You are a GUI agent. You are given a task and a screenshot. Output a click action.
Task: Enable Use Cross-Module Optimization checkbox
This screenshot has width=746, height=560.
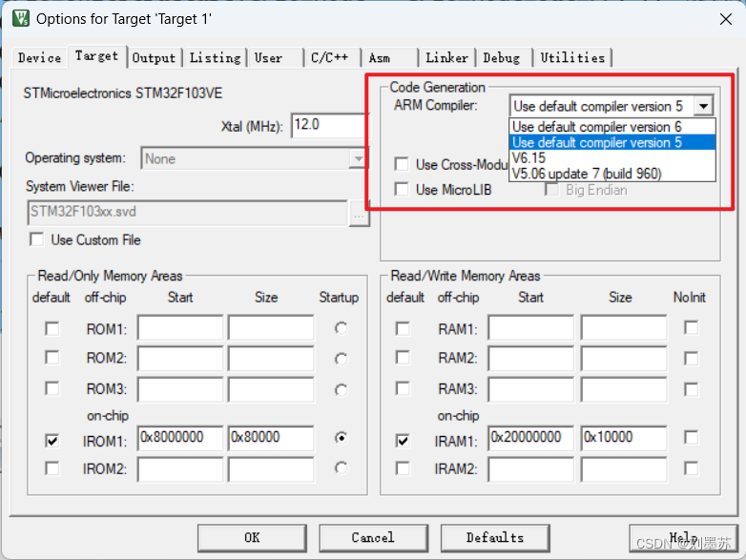pyautogui.click(x=402, y=164)
